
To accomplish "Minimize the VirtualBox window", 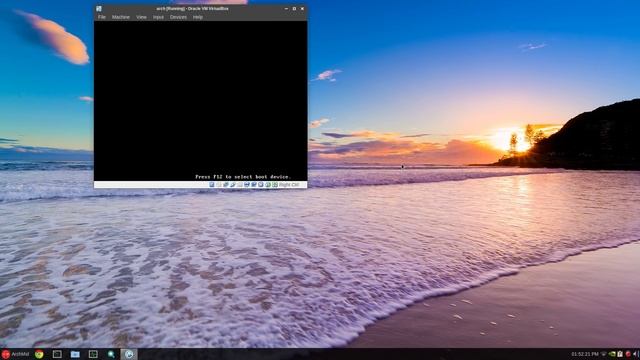I will 286,9.
